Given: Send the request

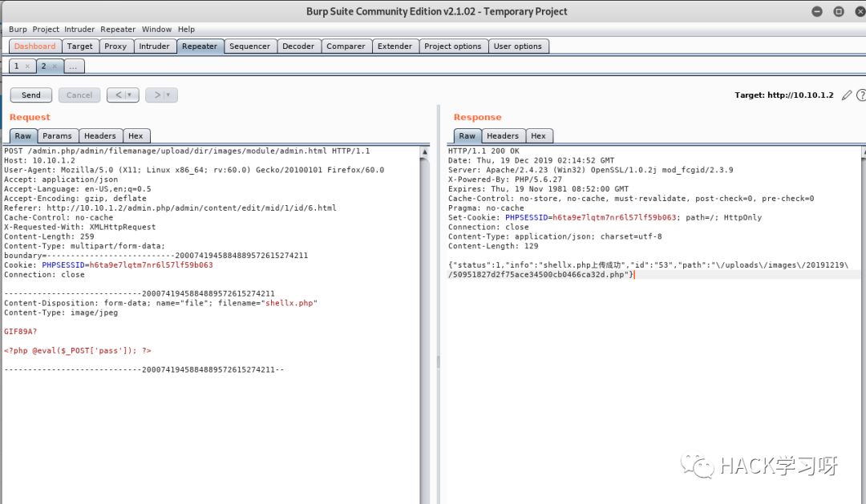Looking at the screenshot, I should pyautogui.click(x=31, y=95).
